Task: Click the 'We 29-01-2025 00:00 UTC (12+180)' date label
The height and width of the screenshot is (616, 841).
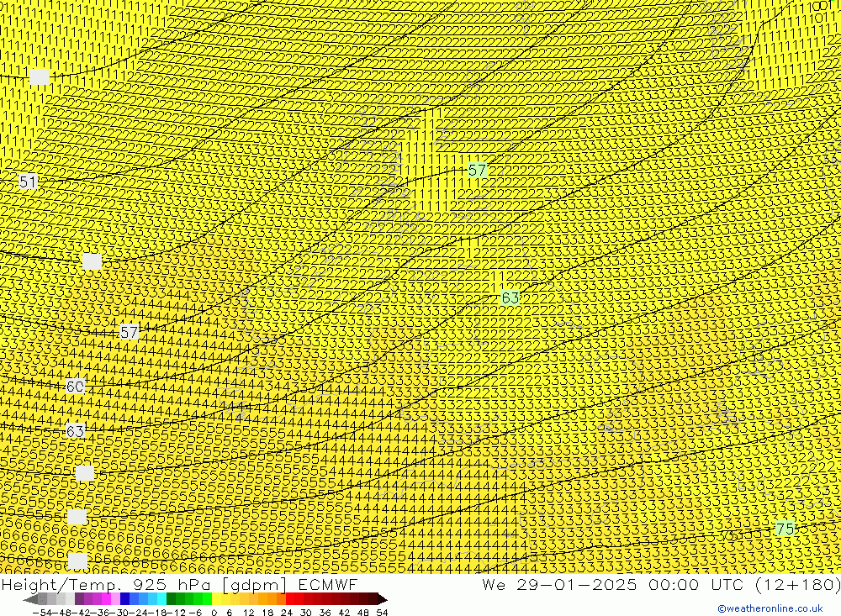Action: point(661,584)
